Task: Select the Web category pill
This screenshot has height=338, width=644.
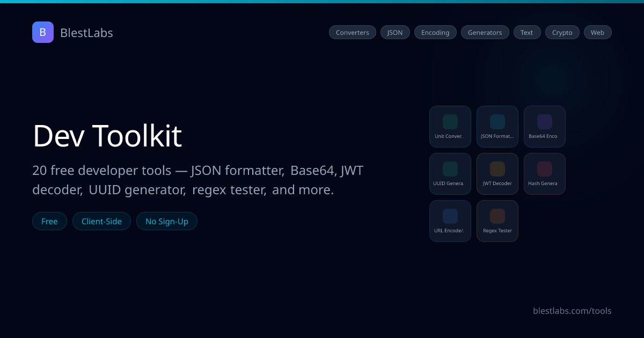Action: [598, 32]
